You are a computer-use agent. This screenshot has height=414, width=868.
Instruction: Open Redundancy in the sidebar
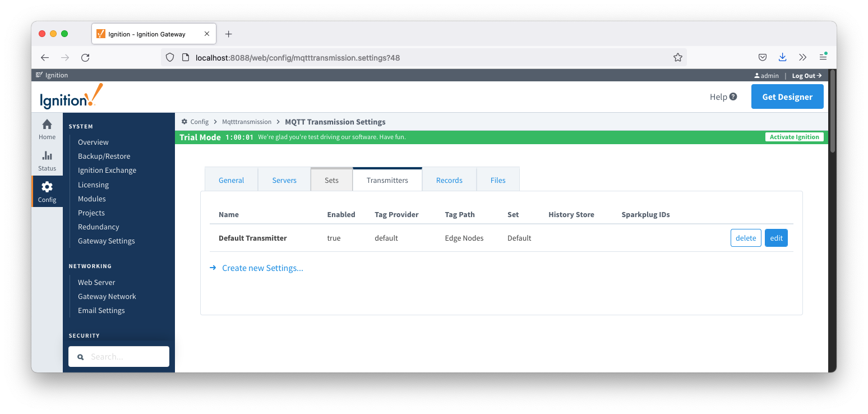click(x=99, y=227)
